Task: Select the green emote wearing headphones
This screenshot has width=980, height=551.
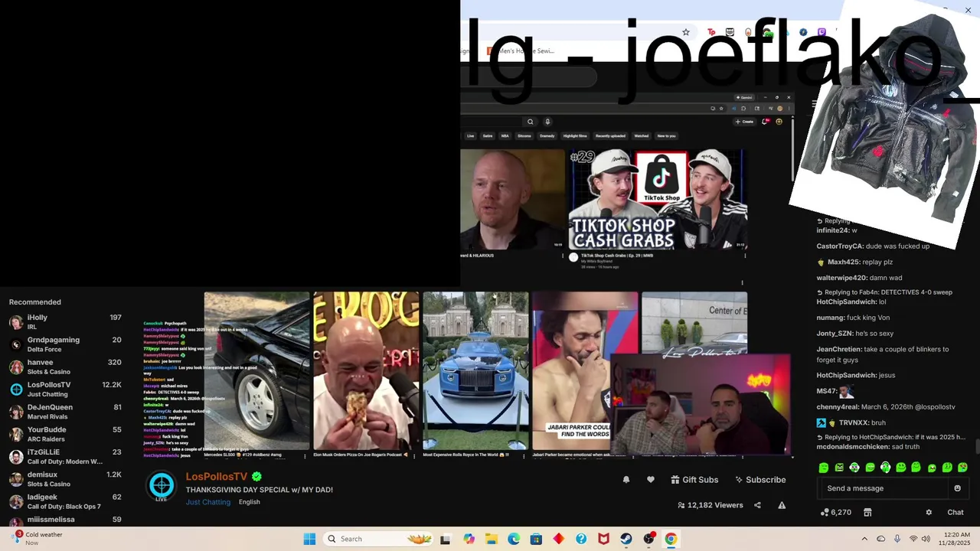Action: click(x=886, y=468)
